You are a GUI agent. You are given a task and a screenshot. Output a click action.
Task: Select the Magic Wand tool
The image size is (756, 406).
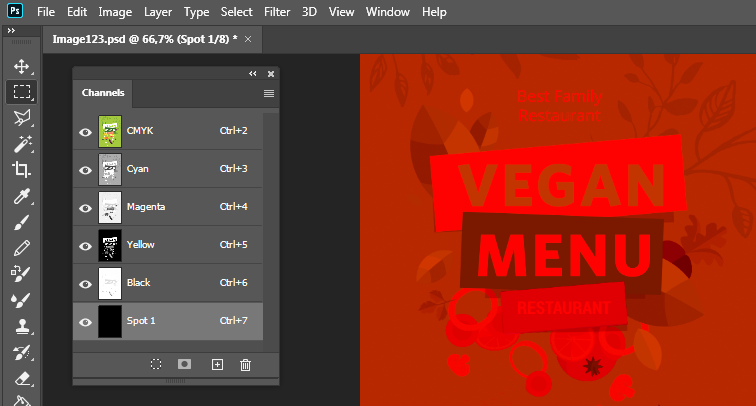pyautogui.click(x=21, y=144)
